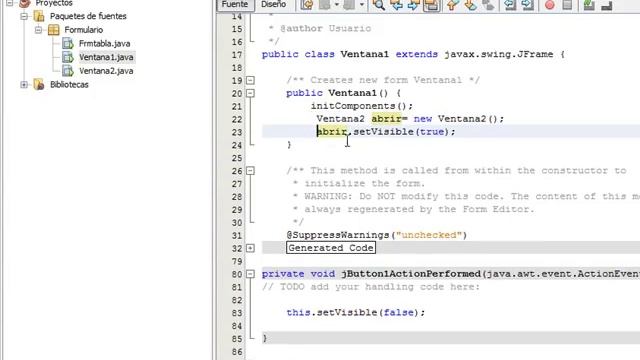Collapse jButton1ActionPerformed fold at line 80
640x360 pixels.
[250, 274]
